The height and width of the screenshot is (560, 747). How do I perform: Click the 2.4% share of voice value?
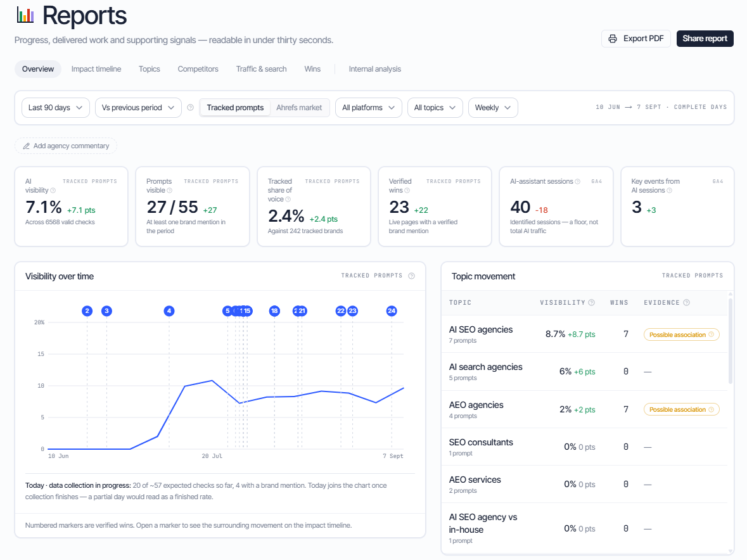point(286,216)
